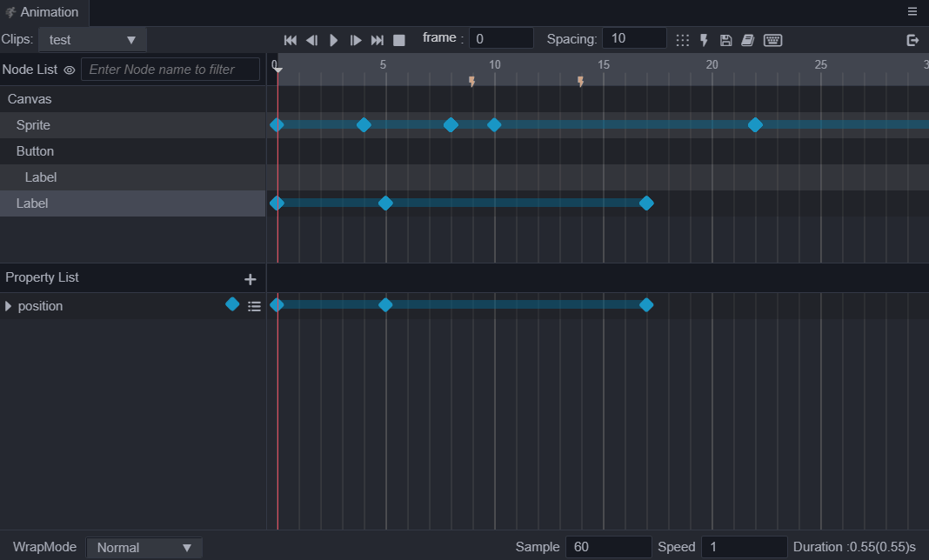
Task: Select Label node keyframe at frame 5
Action: (385, 203)
